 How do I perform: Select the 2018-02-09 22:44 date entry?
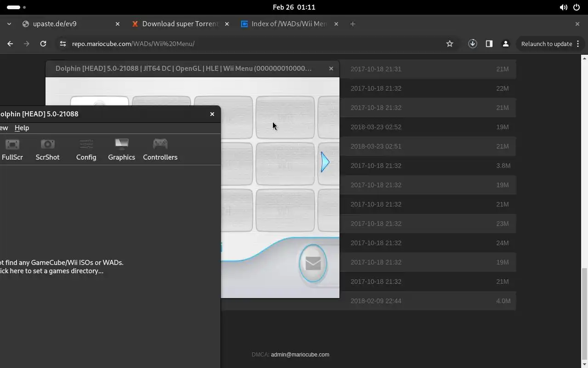tap(376, 301)
